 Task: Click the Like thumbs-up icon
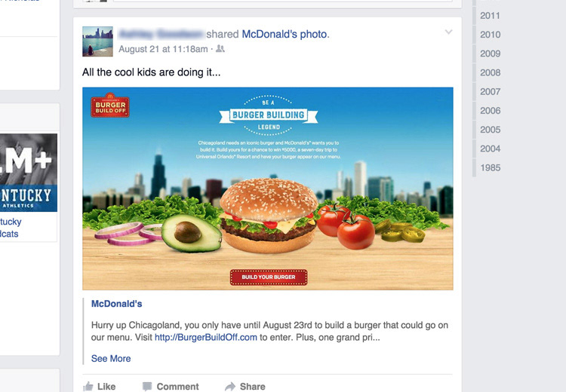click(x=88, y=387)
